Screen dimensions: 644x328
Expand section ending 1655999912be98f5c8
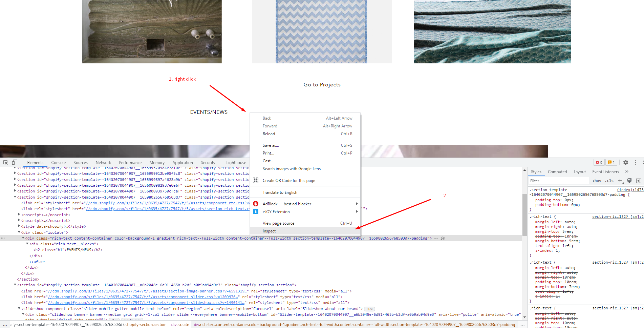pos(15,173)
